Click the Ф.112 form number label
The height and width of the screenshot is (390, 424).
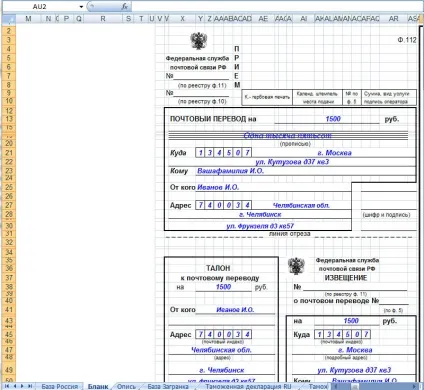pyautogui.click(x=407, y=40)
